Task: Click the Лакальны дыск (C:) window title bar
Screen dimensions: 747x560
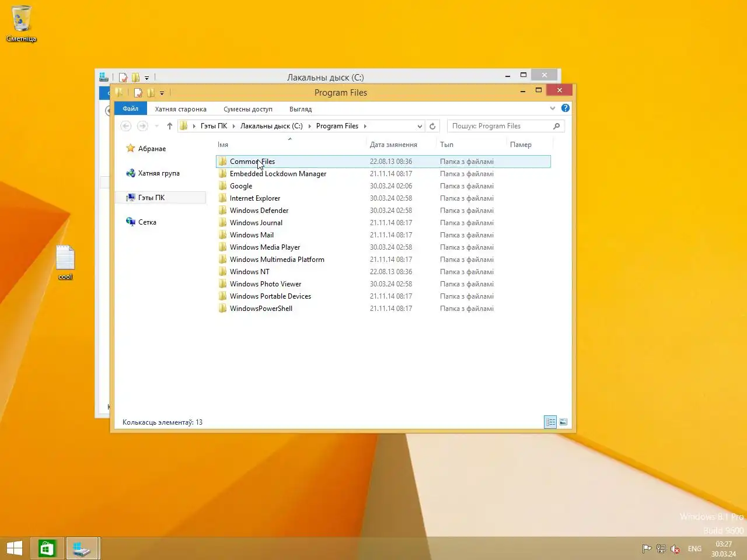Action: click(x=325, y=77)
